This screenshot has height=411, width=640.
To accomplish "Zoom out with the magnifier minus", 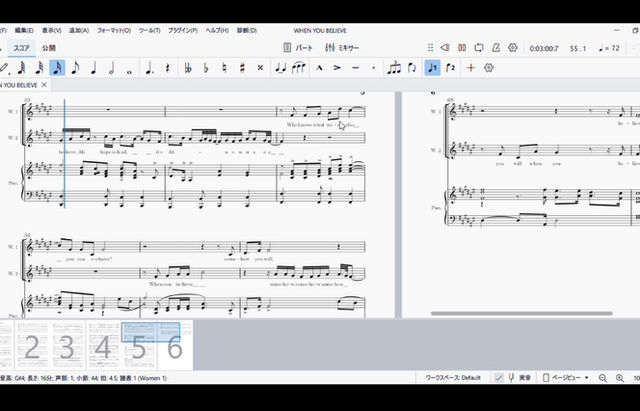I will pyautogui.click(x=602, y=378).
